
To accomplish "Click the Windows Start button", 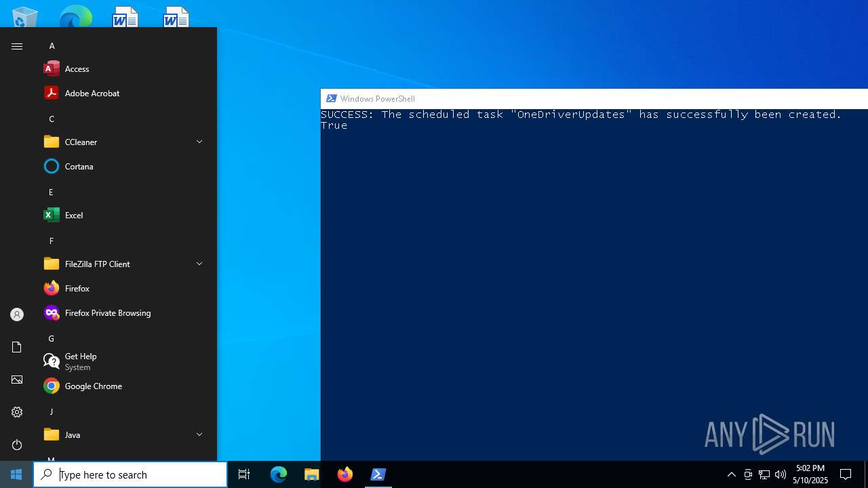I will [x=16, y=474].
